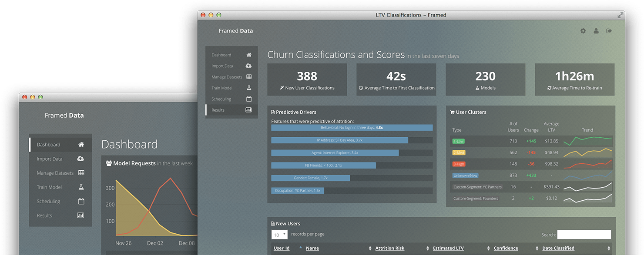Viewport: 644px width, 255px height.
Task: Open Import Data in the rear window sidebar
Action: tap(60, 159)
